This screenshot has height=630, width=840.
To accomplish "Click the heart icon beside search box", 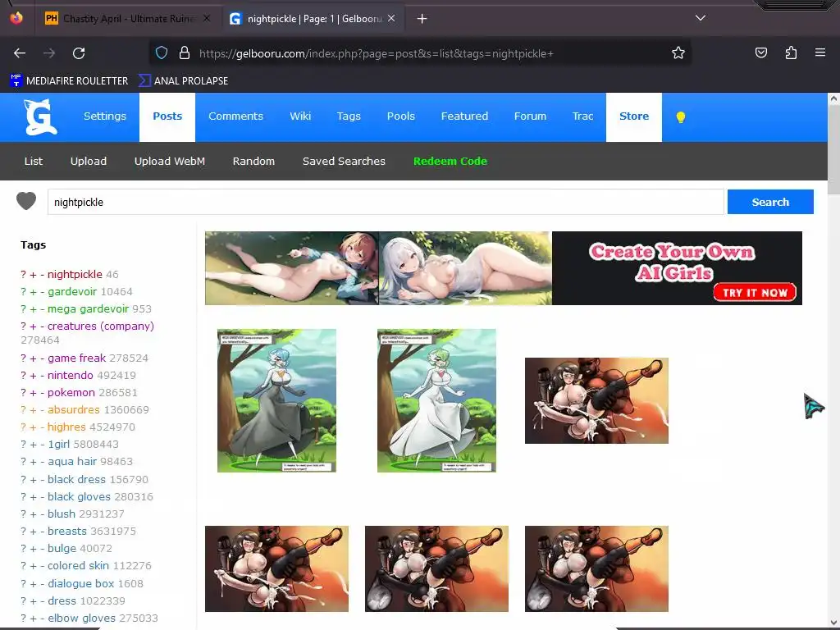I will (x=26, y=202).
